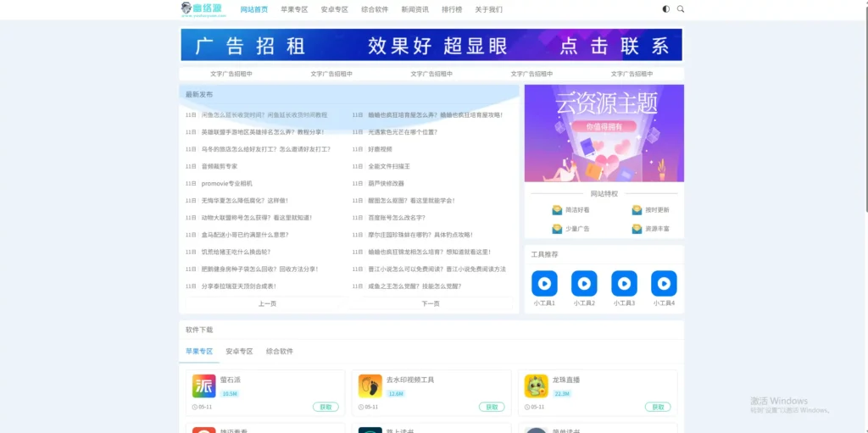Viewport: 868px width, 433px height.
Task: Switch to 安卓专区 tab under 软件下载
Action: pos(239,352)
